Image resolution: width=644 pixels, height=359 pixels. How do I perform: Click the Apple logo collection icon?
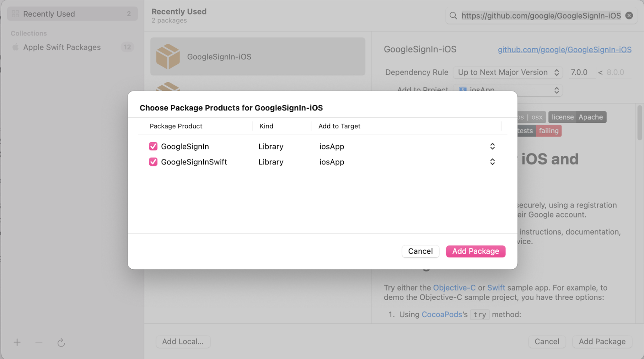pyautogui.click(x=15, y=47)
